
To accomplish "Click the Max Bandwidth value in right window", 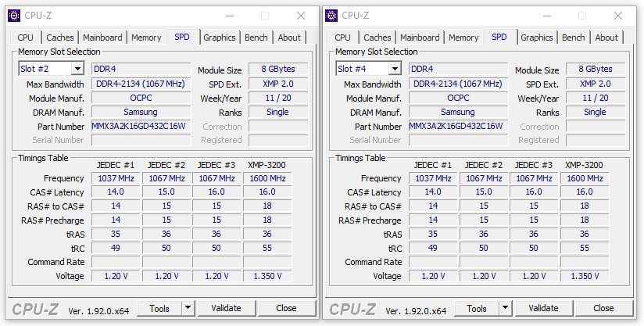I will (458, 84).
